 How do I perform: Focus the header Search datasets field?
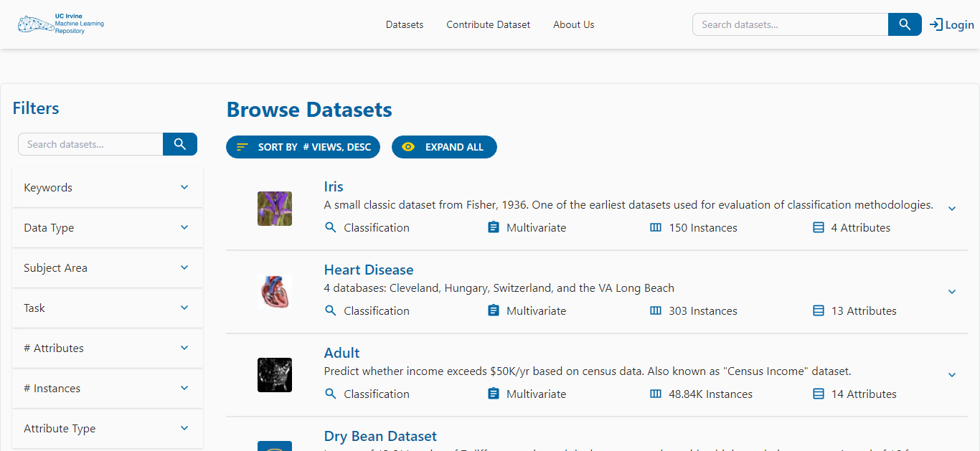click(790, 24)
